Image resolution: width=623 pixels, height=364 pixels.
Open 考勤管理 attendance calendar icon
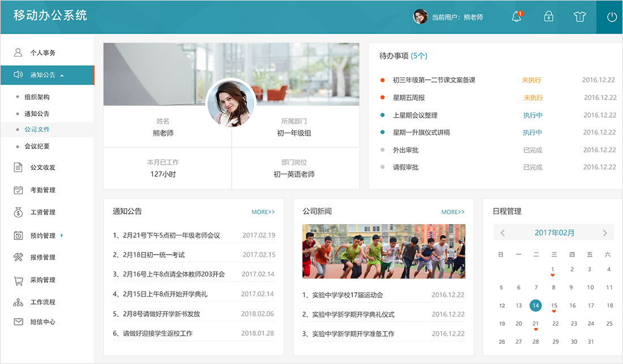18,190
